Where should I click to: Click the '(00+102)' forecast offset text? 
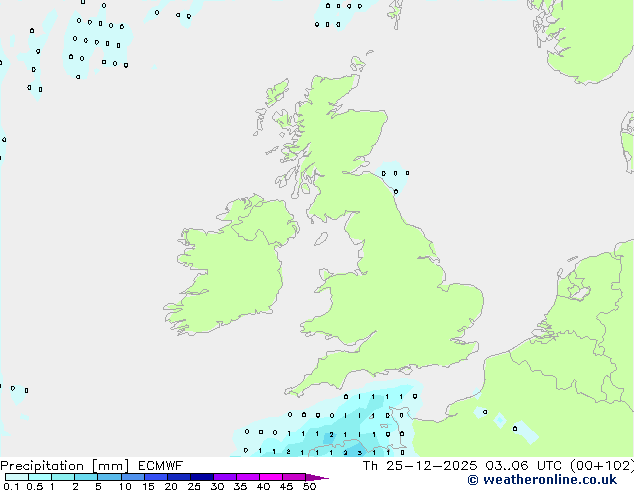[602, 466]
